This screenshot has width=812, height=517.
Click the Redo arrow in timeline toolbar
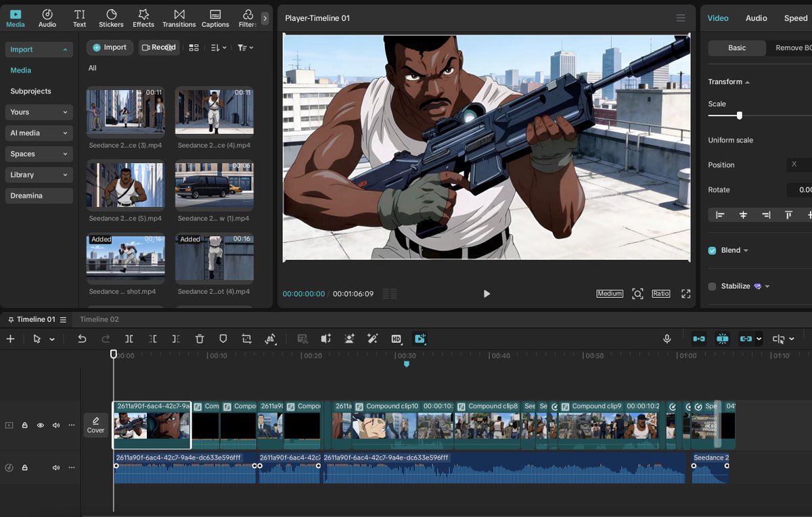[106, 339]
